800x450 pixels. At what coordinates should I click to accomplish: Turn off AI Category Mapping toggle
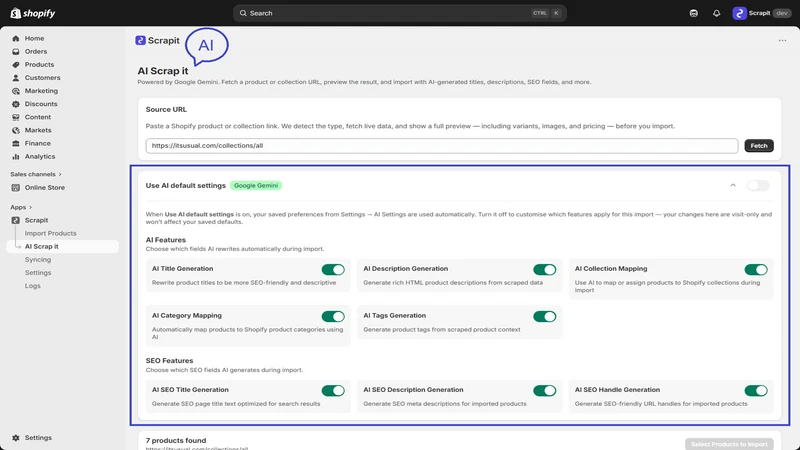333,316
